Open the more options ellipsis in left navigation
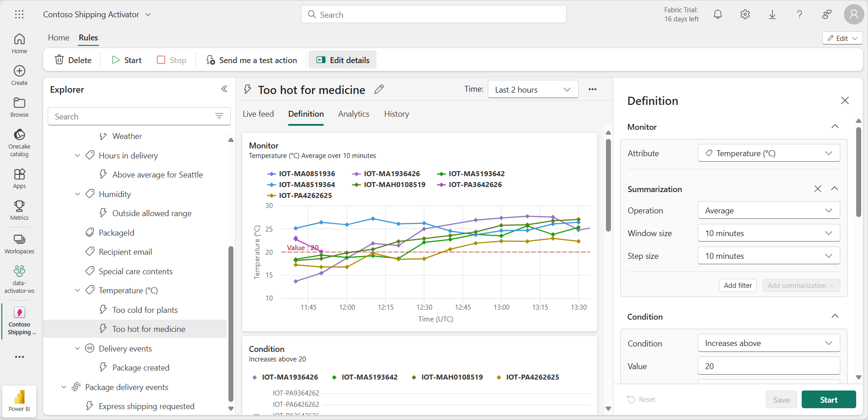Viewport: 868px width, 420px height. pos(19,357)
